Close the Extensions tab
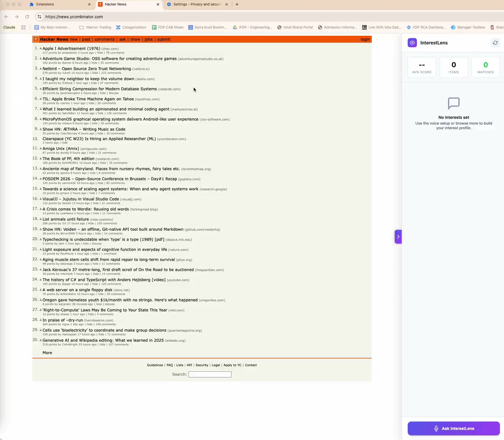The height and width of the screenshot is (440, 504). 90,4
